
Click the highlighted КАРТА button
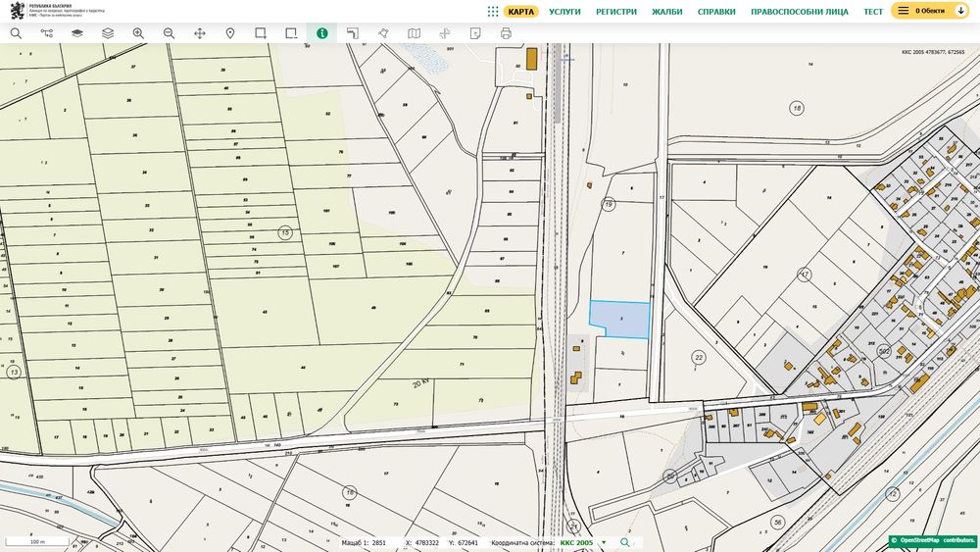point(521,12)
